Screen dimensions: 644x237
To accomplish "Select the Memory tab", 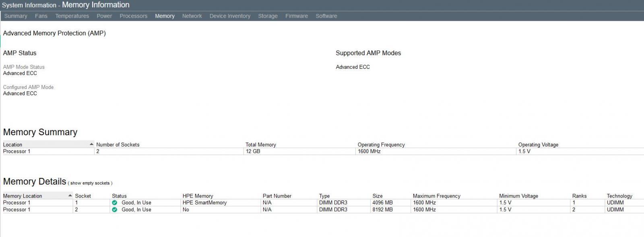I will (x=165, y=16).
